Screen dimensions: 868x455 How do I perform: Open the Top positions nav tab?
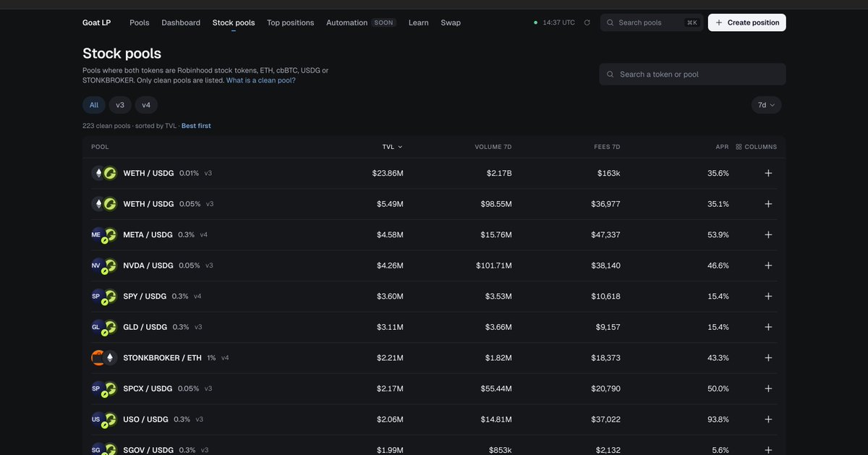coord(291,22)
